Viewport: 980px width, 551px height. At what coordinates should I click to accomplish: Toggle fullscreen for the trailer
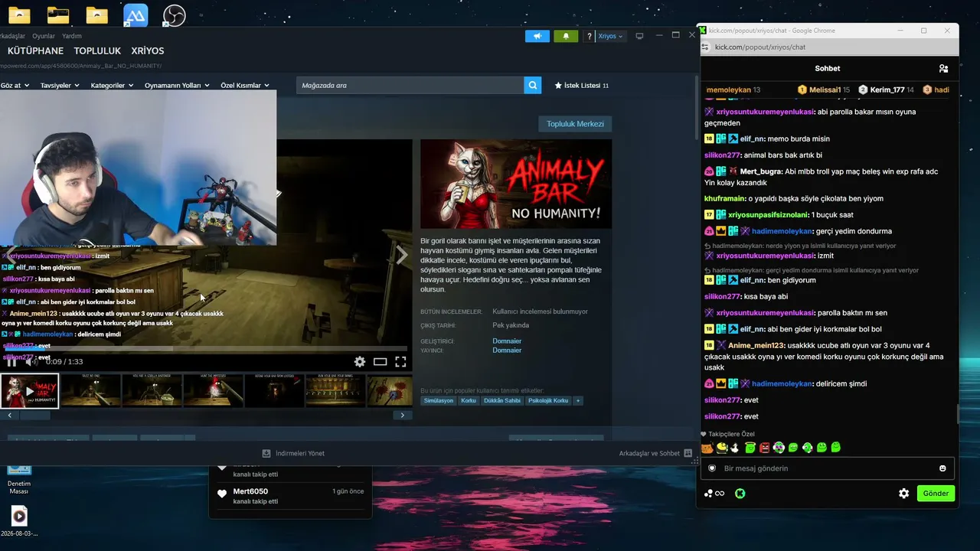click(x=400, y=362)
